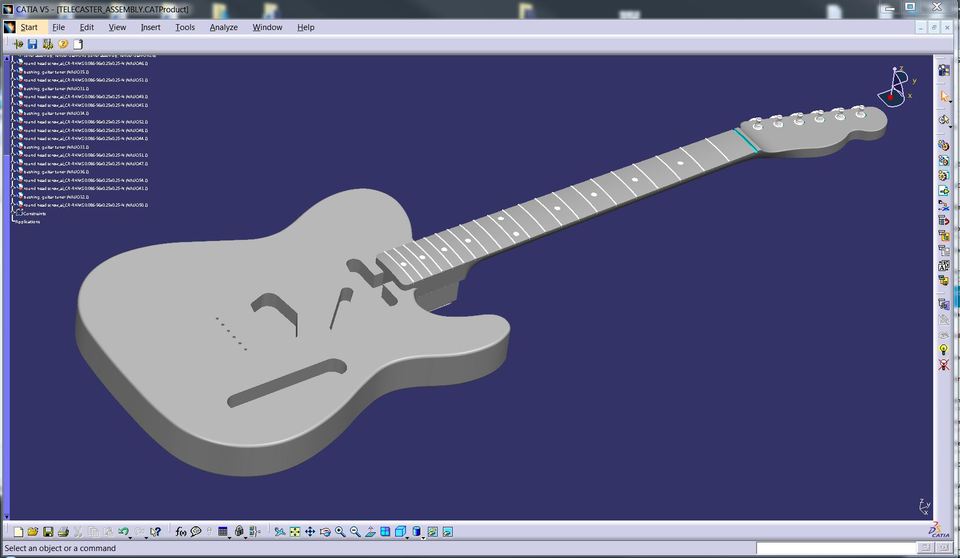Open the Help menu

point(306,27)
